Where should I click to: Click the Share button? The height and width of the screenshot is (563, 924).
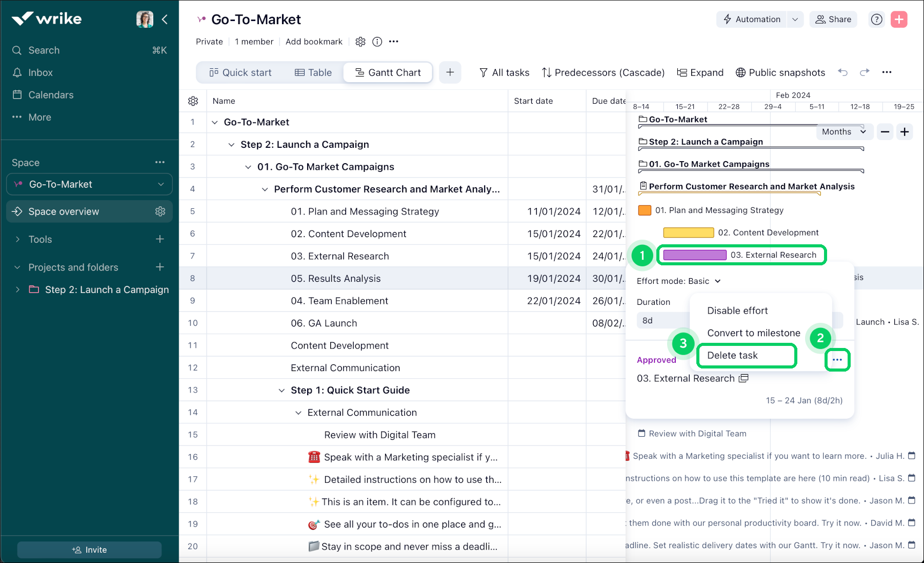coord(833,20)
